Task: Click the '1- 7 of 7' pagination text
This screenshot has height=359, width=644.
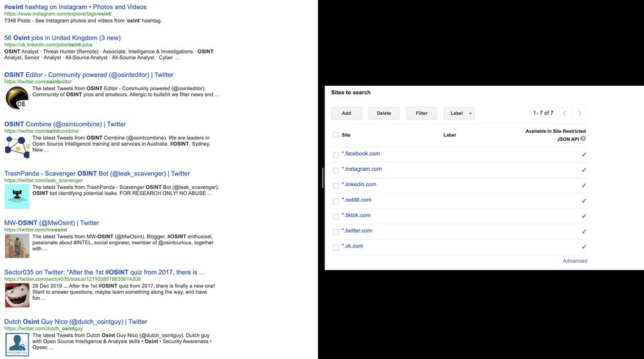Action: coord(543,113)
